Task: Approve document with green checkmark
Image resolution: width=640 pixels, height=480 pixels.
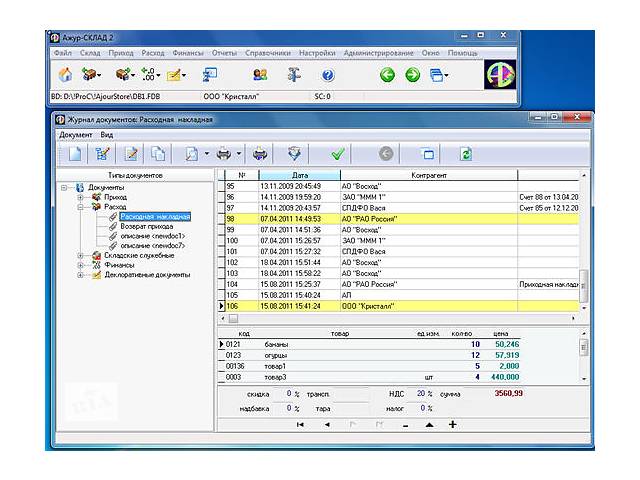Action: [x=338, y=154]
